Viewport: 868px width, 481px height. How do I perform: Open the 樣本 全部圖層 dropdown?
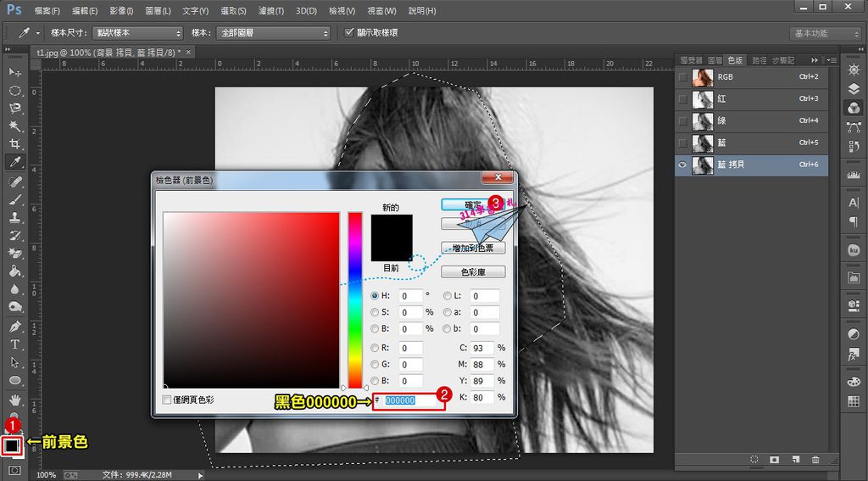[273, 33]
